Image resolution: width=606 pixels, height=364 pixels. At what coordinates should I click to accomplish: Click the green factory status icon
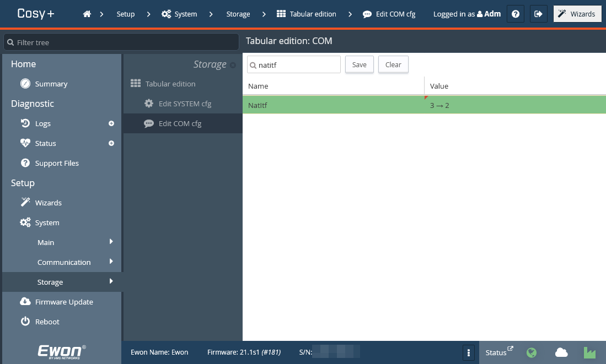point(589,352)
